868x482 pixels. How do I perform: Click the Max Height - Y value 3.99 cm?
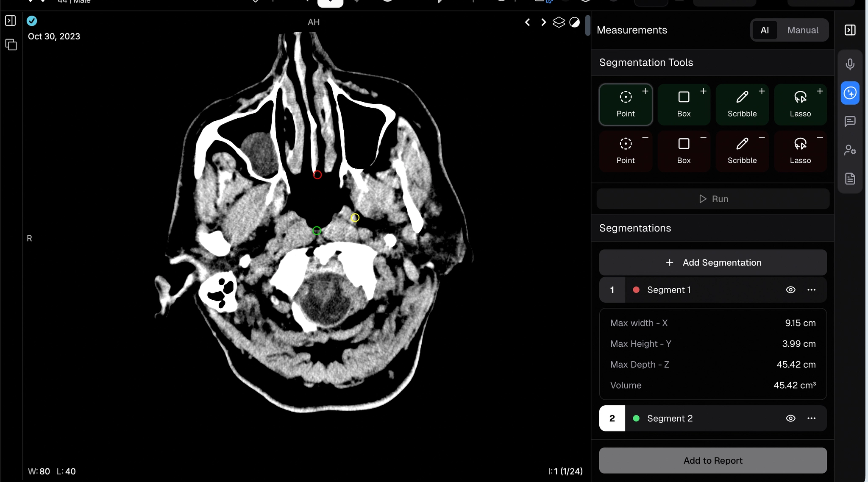click(798, 344)
